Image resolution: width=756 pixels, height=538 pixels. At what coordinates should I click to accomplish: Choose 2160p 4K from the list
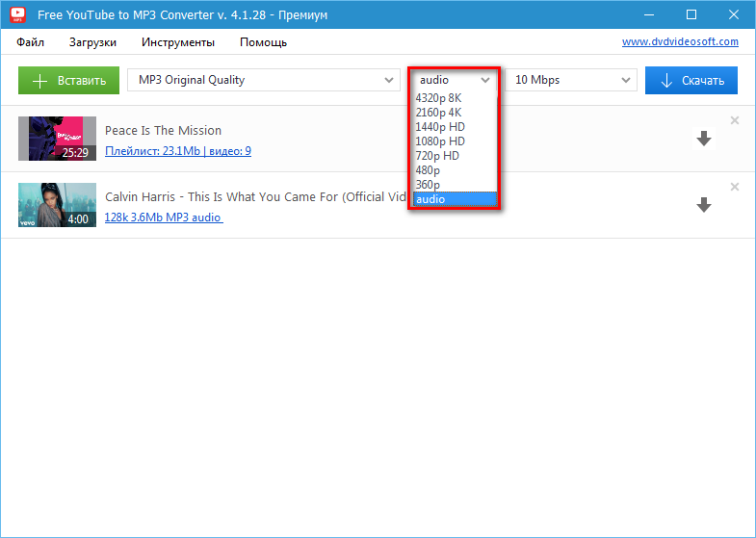(455, 113)
